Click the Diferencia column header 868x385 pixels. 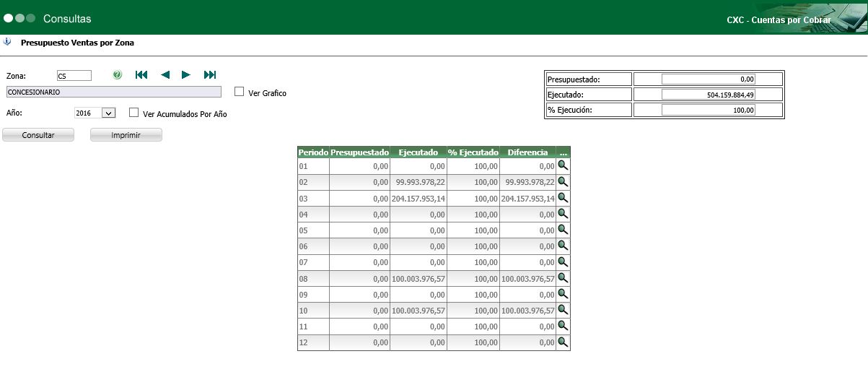click(527, 152)
